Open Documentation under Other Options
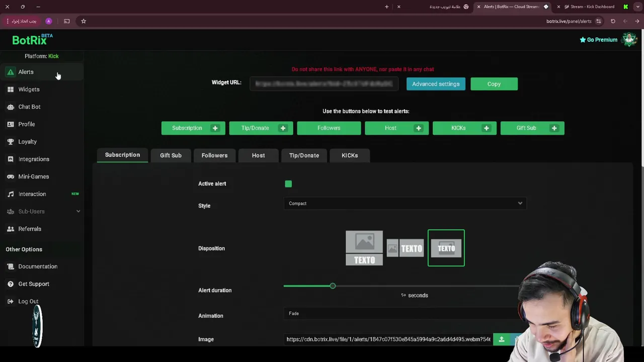The width and height of the screenshot is (644, 362). pyautogui.click(x=38, y=266)
